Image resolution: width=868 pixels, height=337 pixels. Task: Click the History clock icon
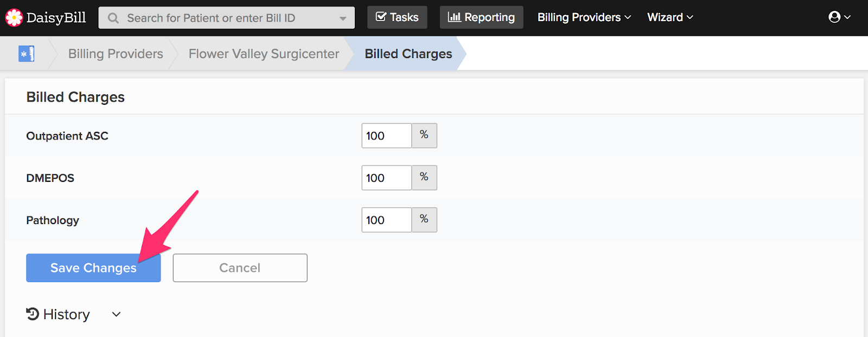[x=33, y=314]
